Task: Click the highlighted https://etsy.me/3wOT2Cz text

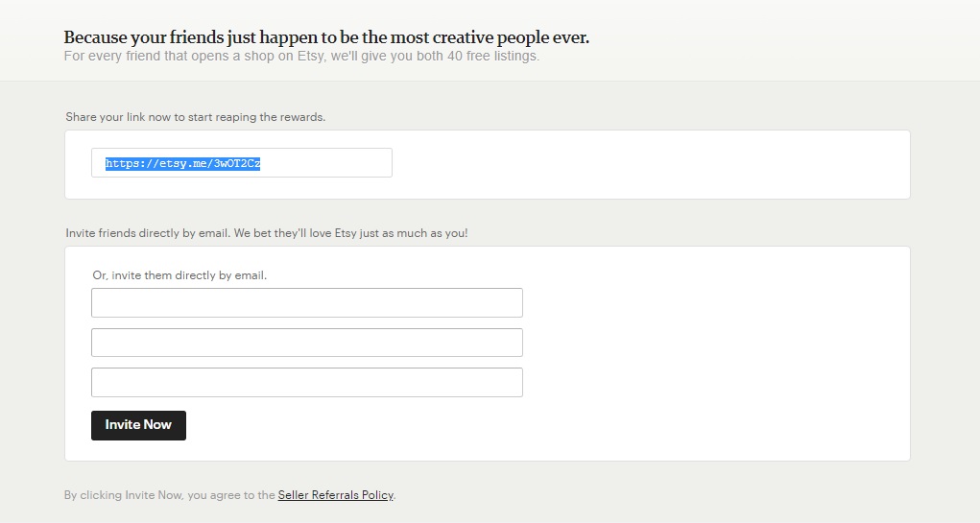Action: tap(182, 164)
